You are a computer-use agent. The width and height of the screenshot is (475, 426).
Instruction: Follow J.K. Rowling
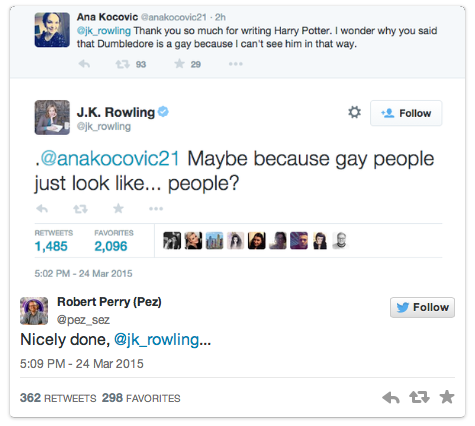pos(406,113)
